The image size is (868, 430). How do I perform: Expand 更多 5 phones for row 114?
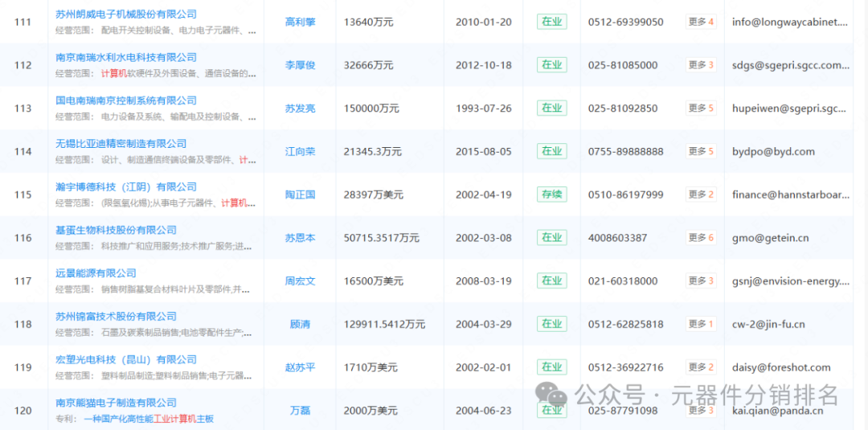pos(701,152)
